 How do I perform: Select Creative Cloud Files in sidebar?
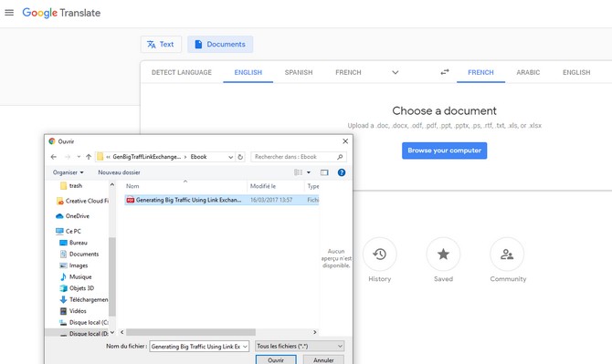pyautogui.click(x=82, y=201)
